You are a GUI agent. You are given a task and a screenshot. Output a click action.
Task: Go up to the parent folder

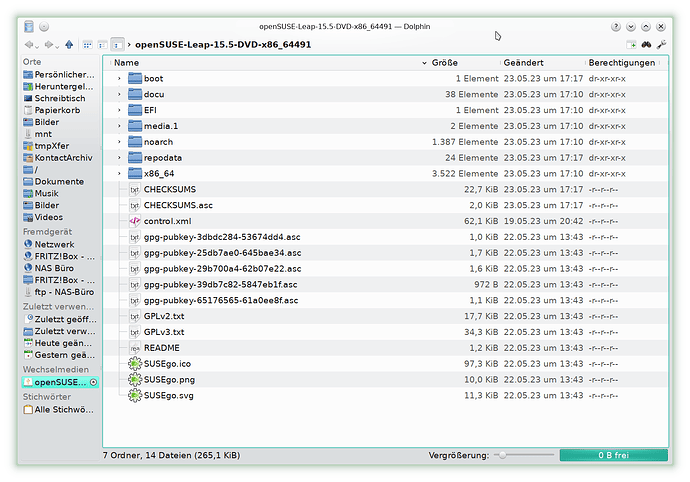tap(69, 44)
